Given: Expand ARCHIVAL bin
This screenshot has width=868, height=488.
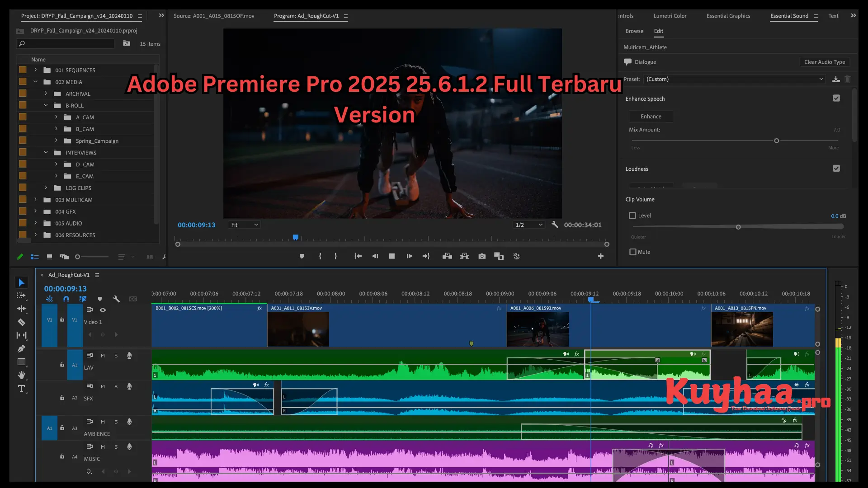Looking at the screenshot, I should tap(46, 94).
